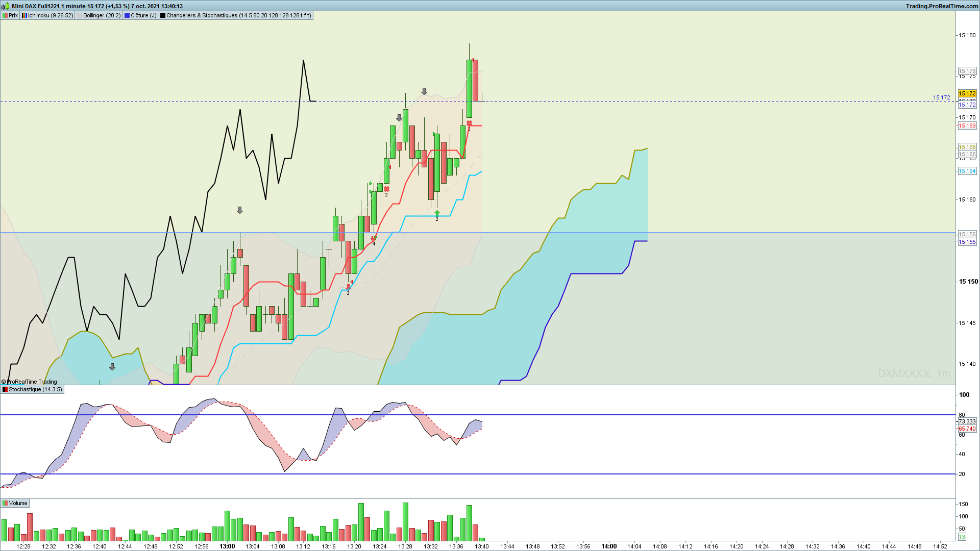Click the volume value tag 13
This screenshot has width=980, height=551.
pyautogui.click(x=962, y=537)
